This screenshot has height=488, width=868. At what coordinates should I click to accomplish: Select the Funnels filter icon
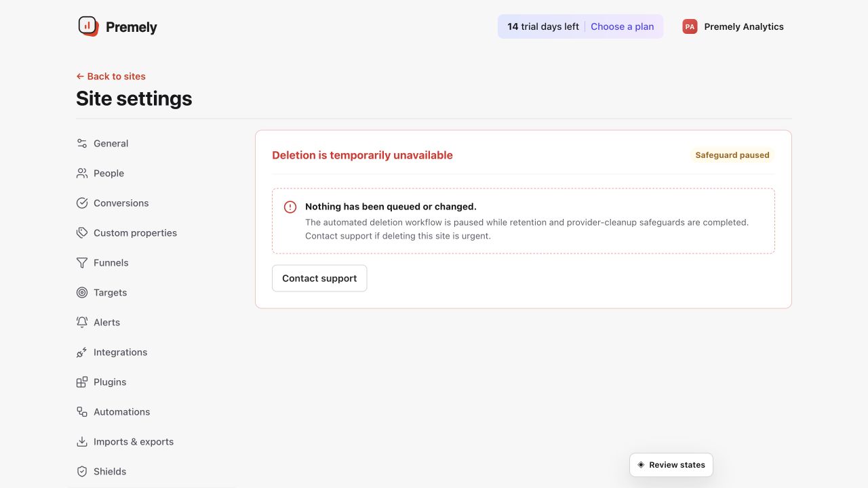[82, 263]
